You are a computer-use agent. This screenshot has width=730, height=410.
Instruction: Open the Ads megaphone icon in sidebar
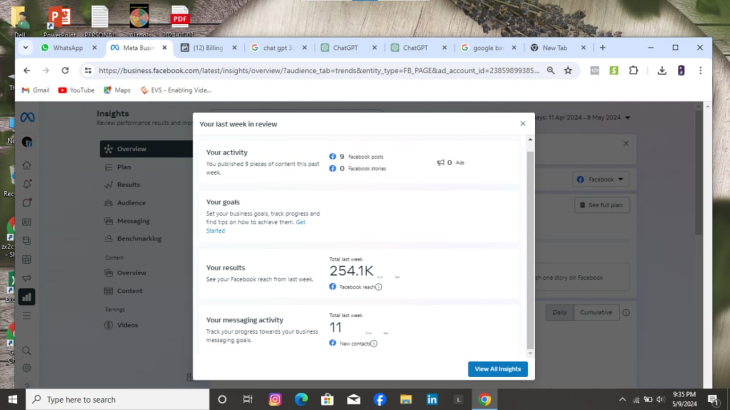click(x=27, y=278)
